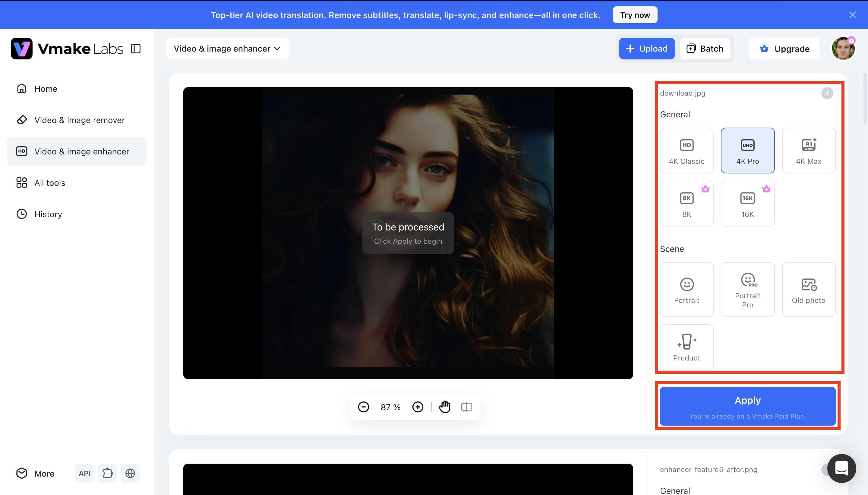Toggle the before/after compare view
This screenshot has height=495, width=868.
coord(467,407)
